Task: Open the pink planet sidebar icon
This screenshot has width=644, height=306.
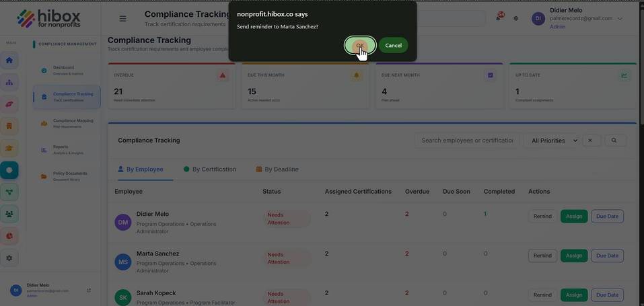Action: (x=9, y=104)
